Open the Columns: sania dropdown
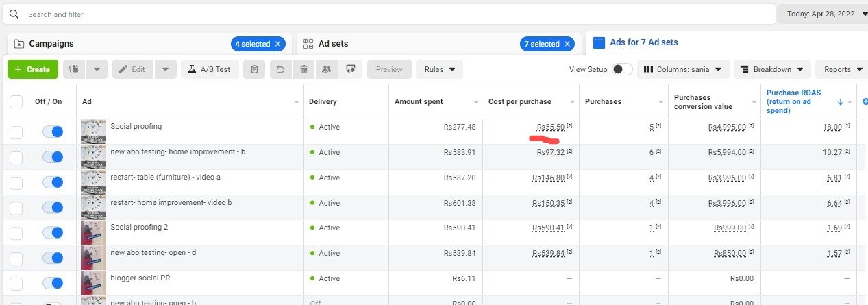This screenshot has width=868, height=305. pyautogui.click(x=682, y=69)
